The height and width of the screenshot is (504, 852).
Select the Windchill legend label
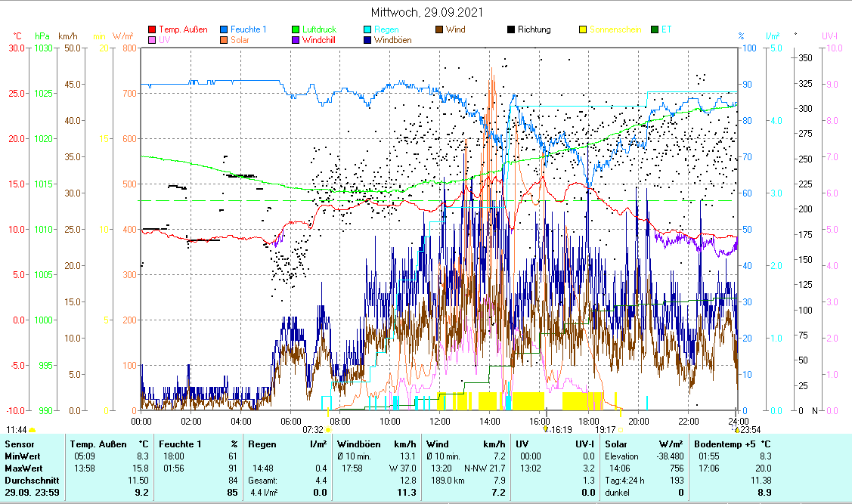[x=319, y=40]
